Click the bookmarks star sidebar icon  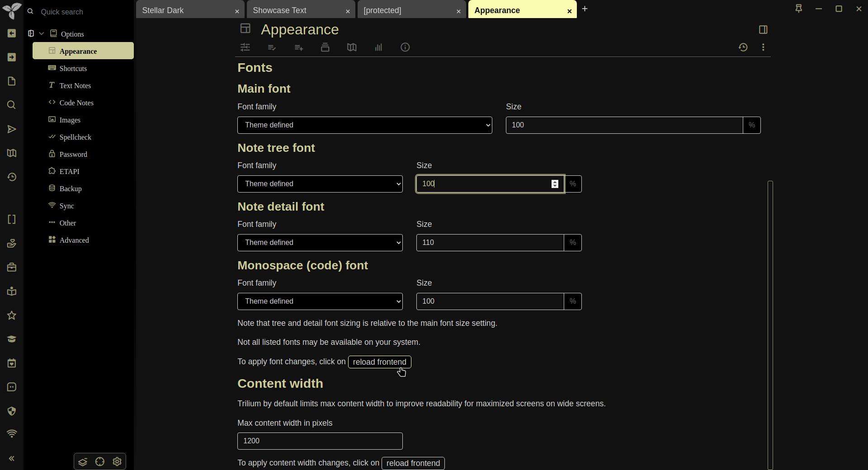(x=12, y=315)
